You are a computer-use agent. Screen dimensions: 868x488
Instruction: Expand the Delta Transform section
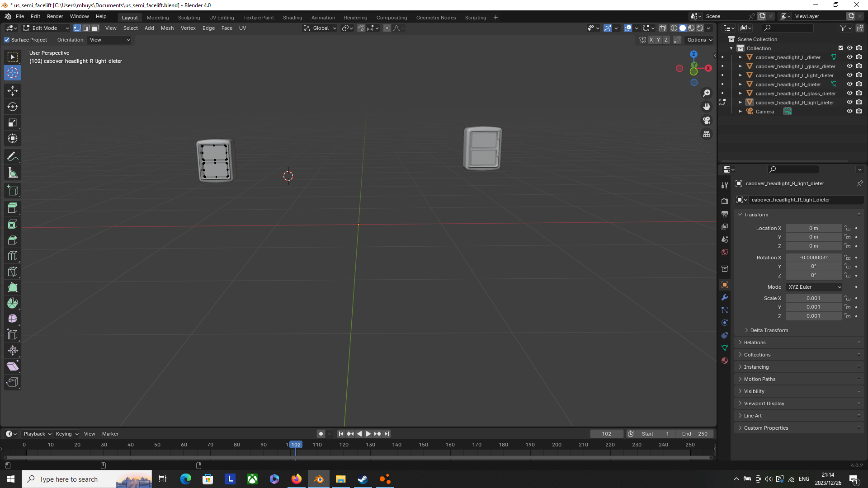[x=769, y=330]
